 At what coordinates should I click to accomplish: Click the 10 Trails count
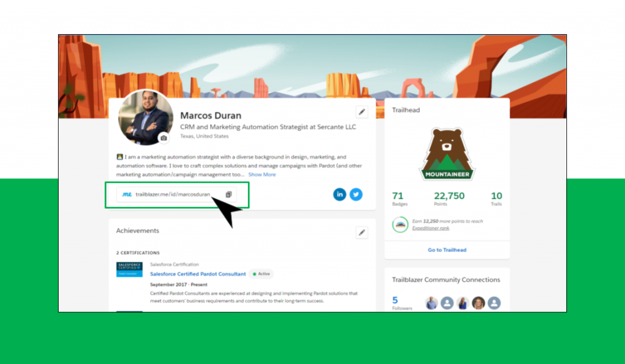tap(496, 198)
